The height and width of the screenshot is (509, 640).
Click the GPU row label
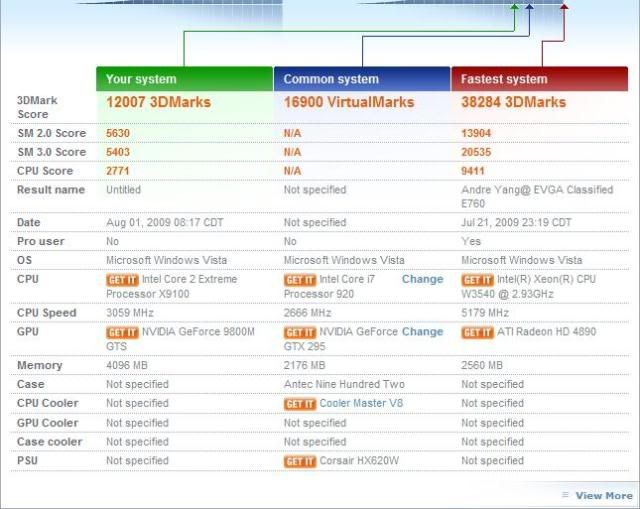click(x=28, y=331)
